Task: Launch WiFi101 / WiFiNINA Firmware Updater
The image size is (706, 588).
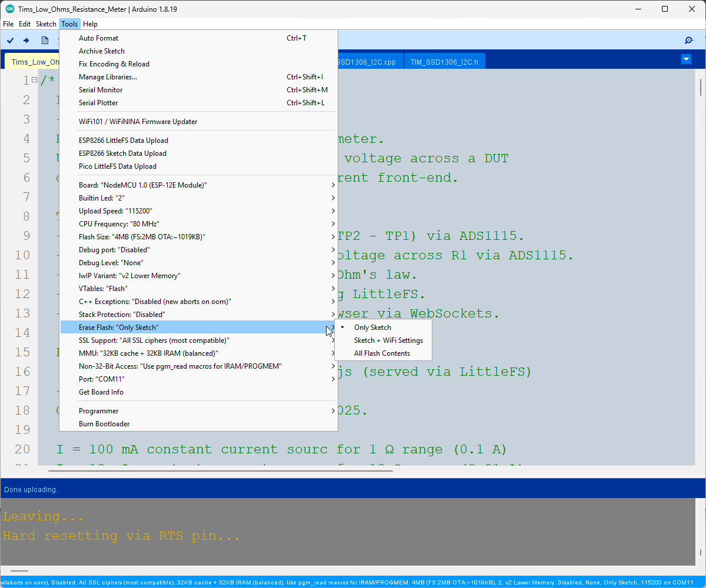Action: (199, 122)
